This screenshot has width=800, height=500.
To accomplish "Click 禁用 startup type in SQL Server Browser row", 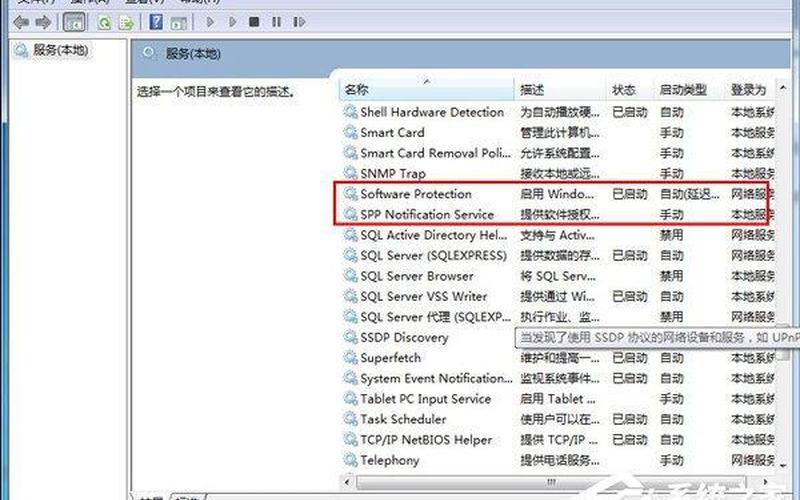I will click(671, 276).
